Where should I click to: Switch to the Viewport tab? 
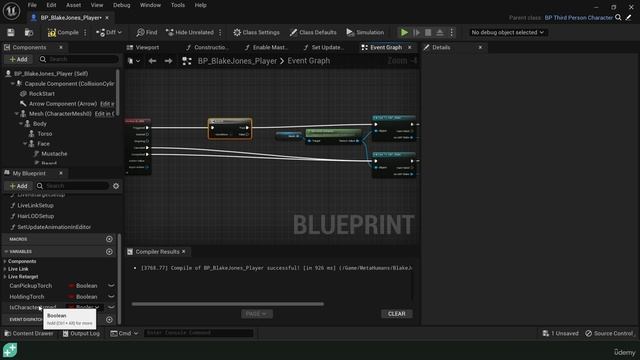[147, 47]
